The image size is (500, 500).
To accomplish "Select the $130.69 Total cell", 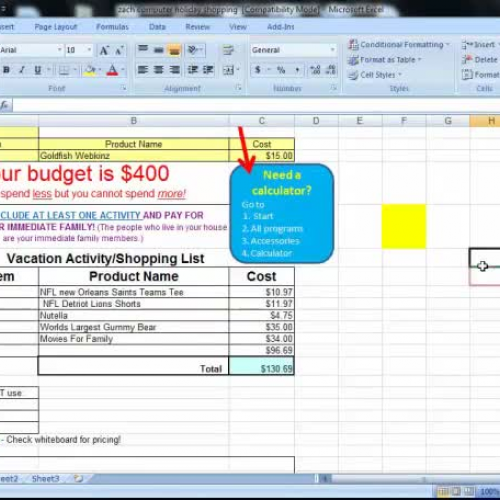I will 262,366.
